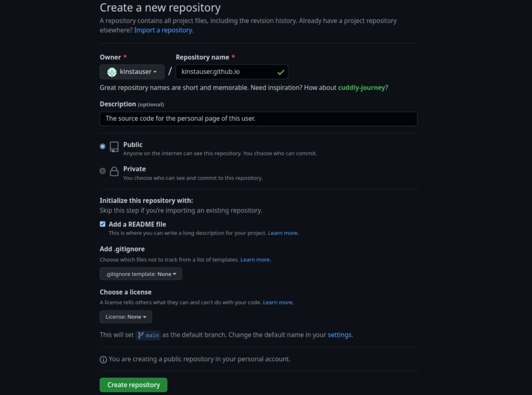Click the Public repository book icon
Image resolution: width=532 pixels, height=395 pixels.
(x=114, y=147)
